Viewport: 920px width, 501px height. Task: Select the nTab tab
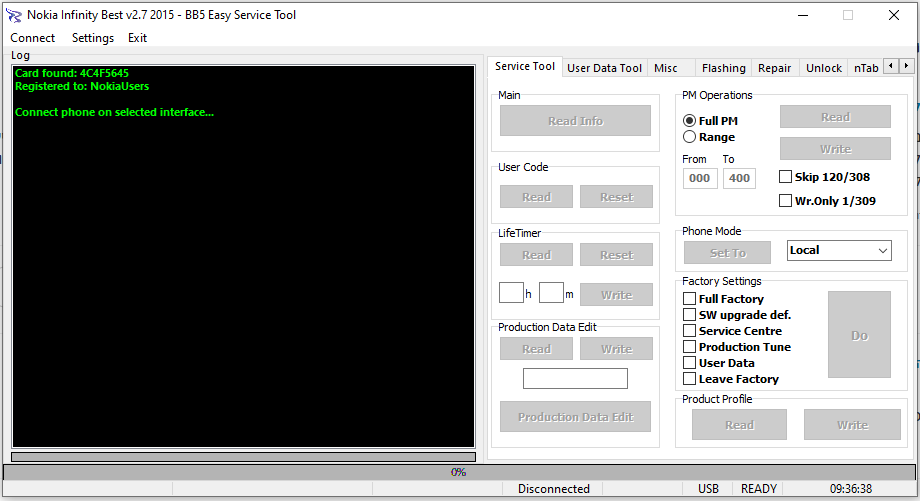[866, 68]
